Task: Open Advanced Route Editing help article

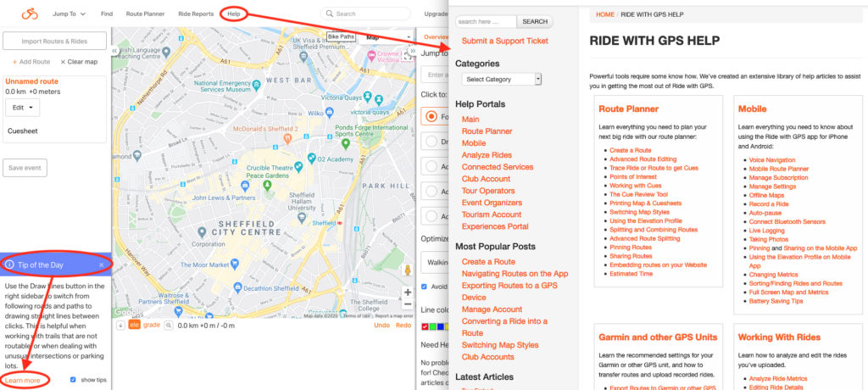Action: [643, 159]
